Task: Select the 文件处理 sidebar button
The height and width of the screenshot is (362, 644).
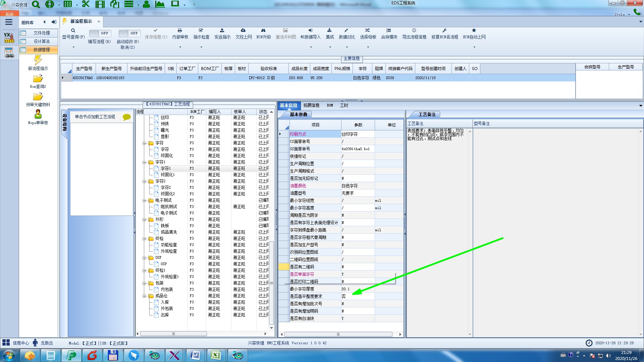Action: (42, 33)
